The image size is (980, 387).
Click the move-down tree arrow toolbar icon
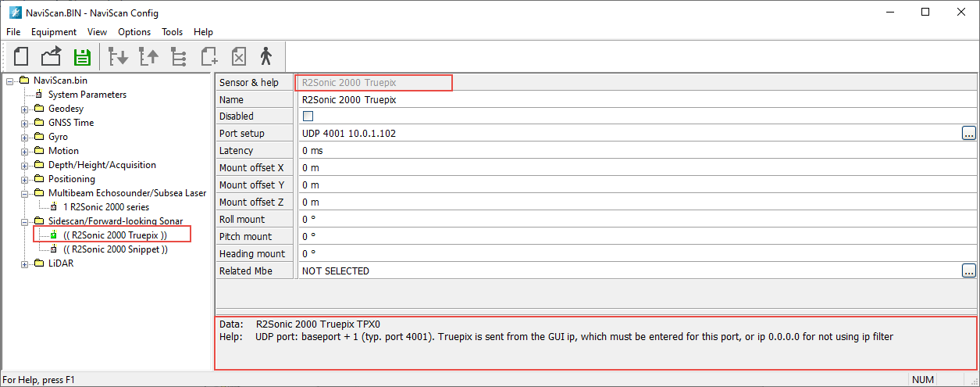(x=118, y=56)
